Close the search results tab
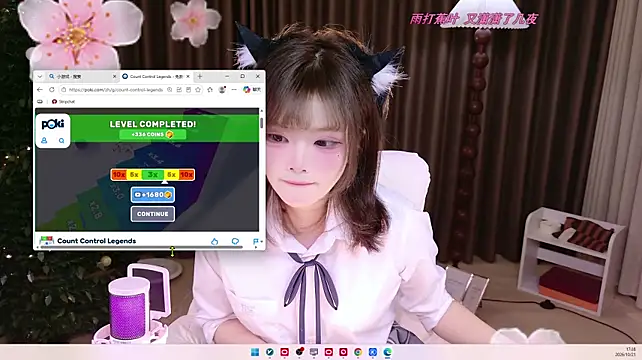This screenshot has height=360, width=642. [114, 77]
